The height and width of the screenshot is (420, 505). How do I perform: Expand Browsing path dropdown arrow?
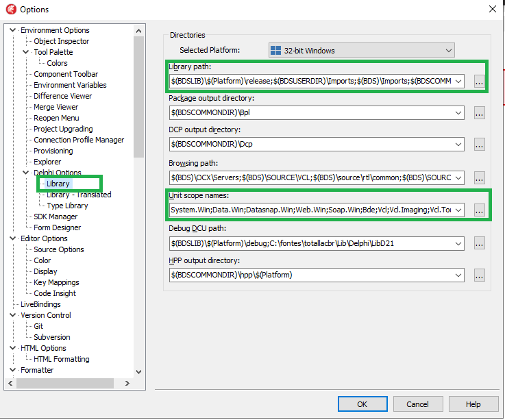[x=458, y=177]
